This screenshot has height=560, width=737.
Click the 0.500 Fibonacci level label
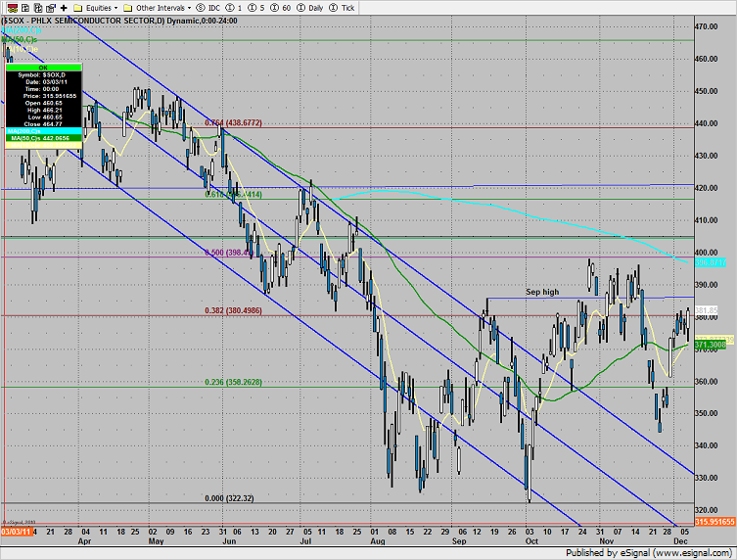[x=229, y=253]
